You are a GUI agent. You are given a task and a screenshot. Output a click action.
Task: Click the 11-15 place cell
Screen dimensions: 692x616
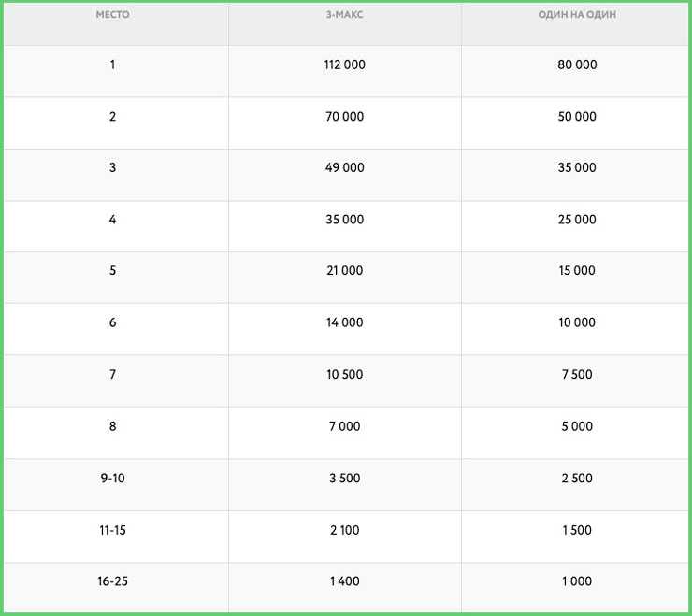112,530
